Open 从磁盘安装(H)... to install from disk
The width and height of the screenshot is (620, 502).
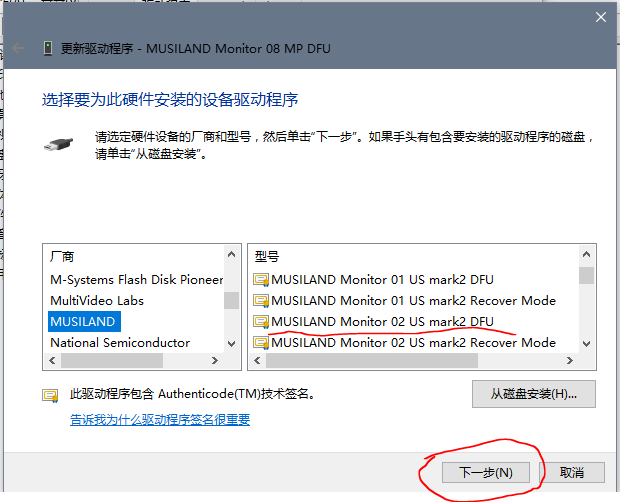(x=534, y=393)
